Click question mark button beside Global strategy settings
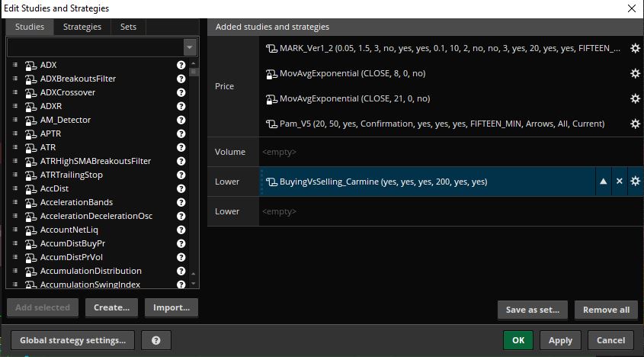This screenshot has height=357, width=644. tap(156, 340)
